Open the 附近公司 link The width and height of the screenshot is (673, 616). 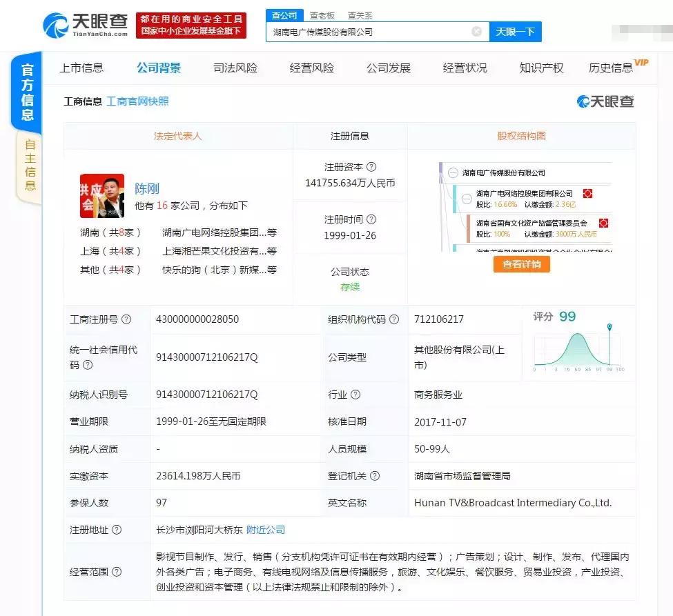tap(266, 528)
